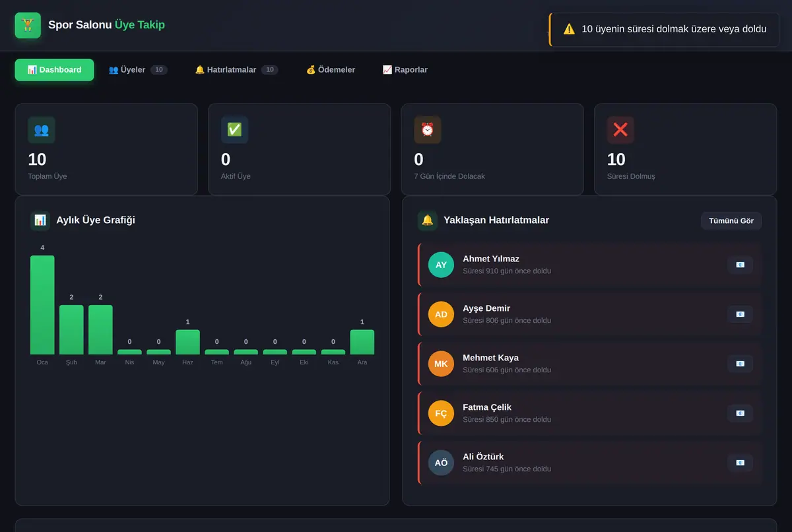Select the FÇ avatar for Fatma Çelik

[x=441, y=413]
